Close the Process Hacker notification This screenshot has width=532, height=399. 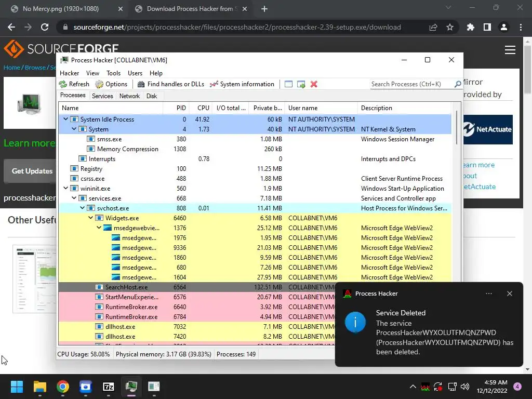509,294
